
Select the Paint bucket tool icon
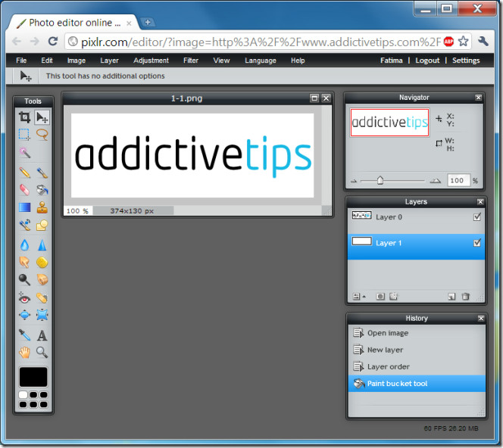click(42, 190)
